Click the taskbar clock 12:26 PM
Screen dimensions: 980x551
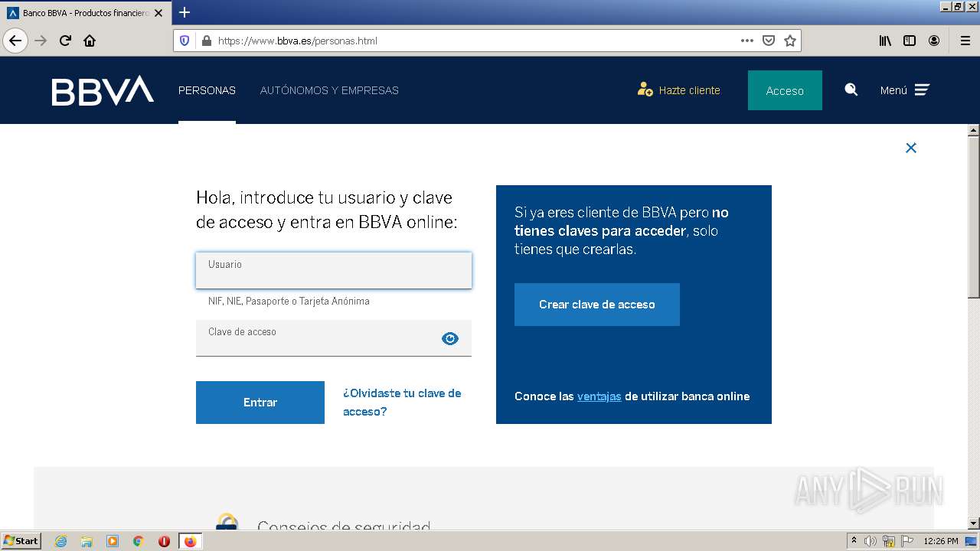click(941, 541)
